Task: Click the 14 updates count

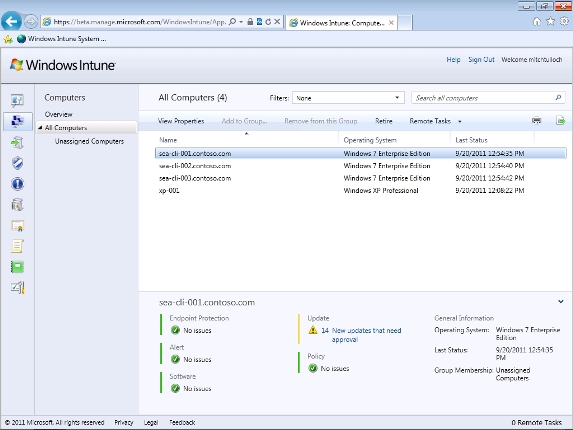Action: pyautogui.click(x=325, y=330)
